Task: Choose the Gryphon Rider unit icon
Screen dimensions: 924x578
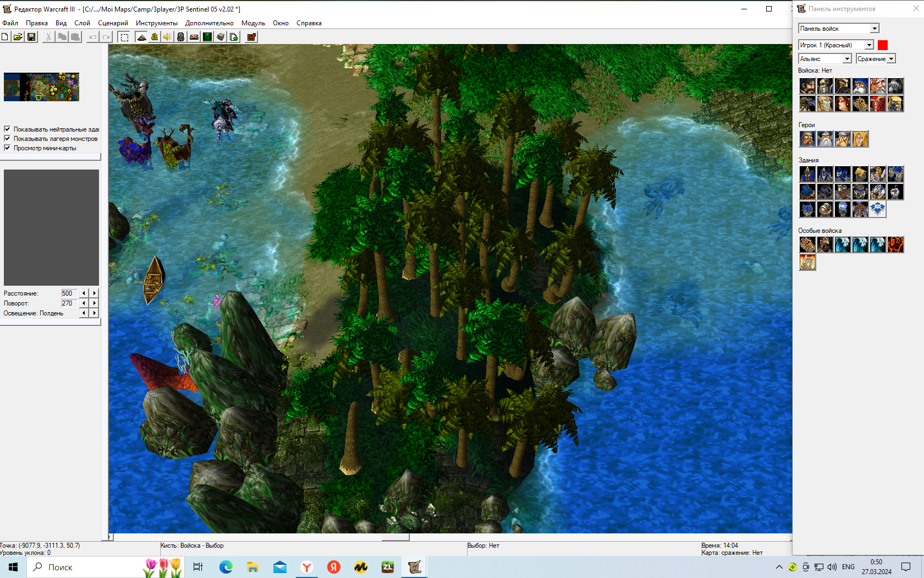Action: tap(807, 103)
